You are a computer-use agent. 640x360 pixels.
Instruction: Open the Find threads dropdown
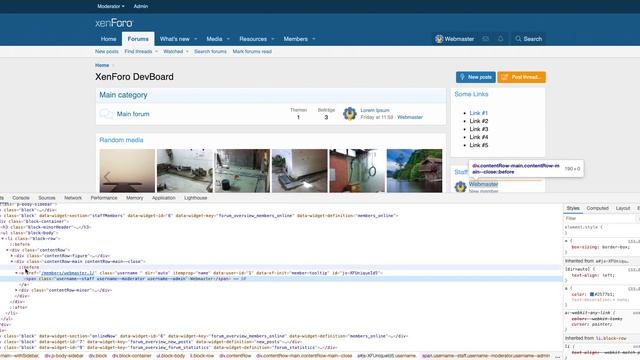click(x=141, y=51)
